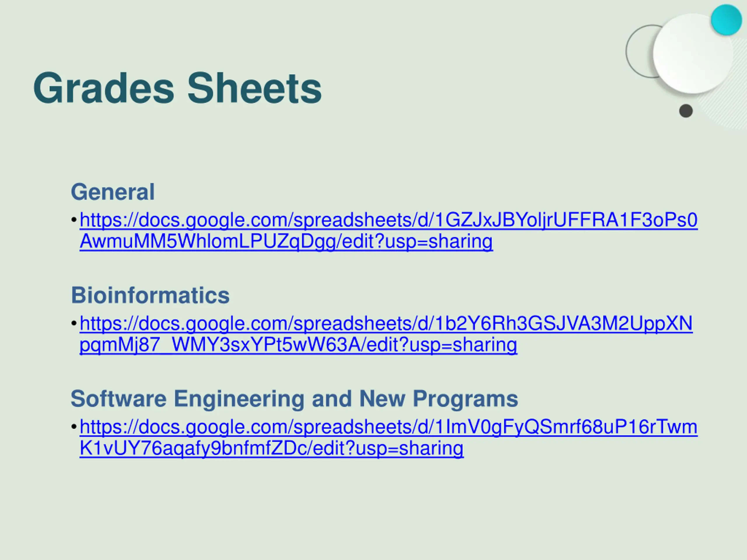Click the Bioinformatics link line ending in wW63A/edit?usp=sharing
Viewport: 747px width, 560px height.
(299, 345)
